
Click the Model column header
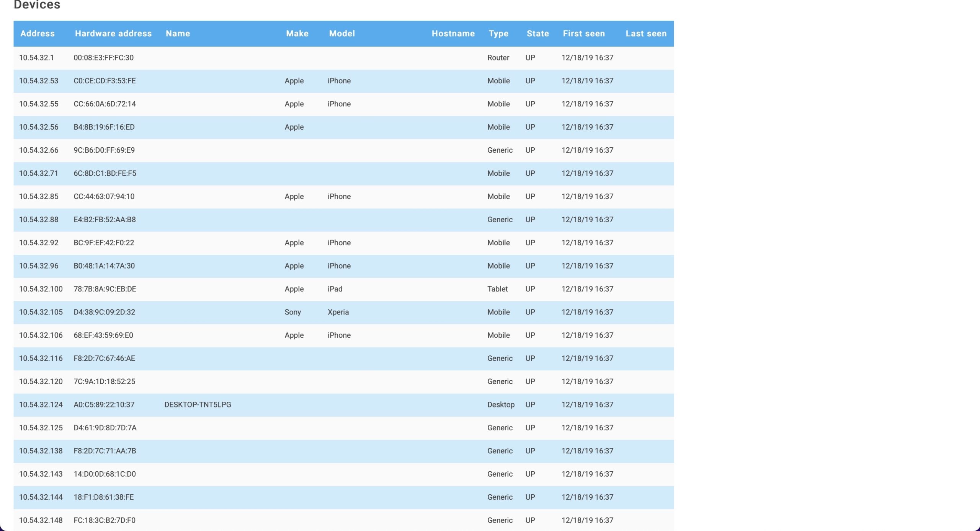(342, 34)
